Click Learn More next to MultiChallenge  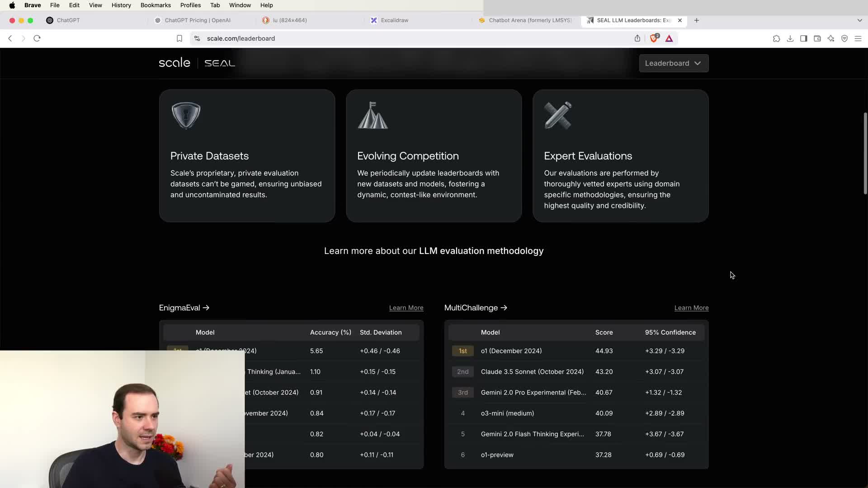point(691,308)
